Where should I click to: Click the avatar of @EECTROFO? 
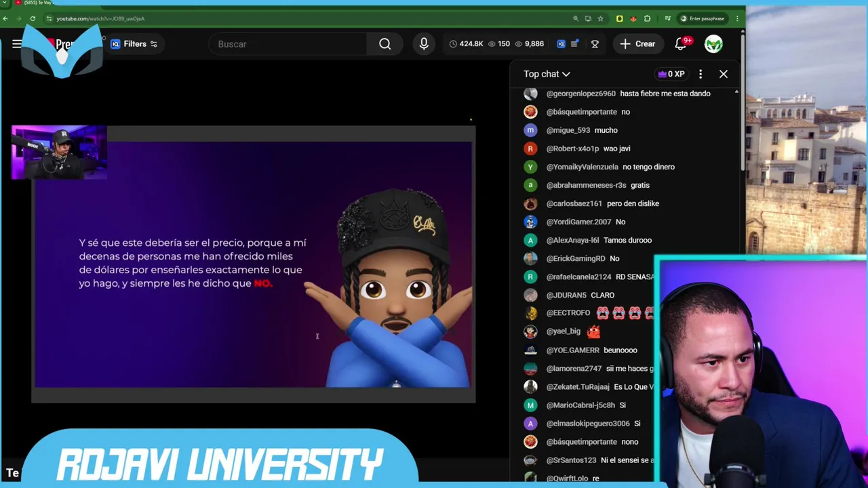tap(530, 313)
